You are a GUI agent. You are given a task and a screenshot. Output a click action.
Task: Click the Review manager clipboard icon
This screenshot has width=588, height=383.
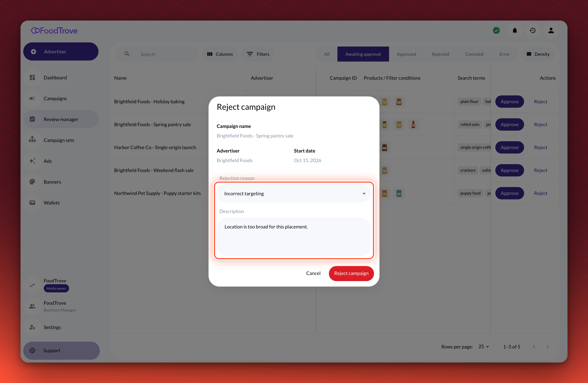coord(32,119)
